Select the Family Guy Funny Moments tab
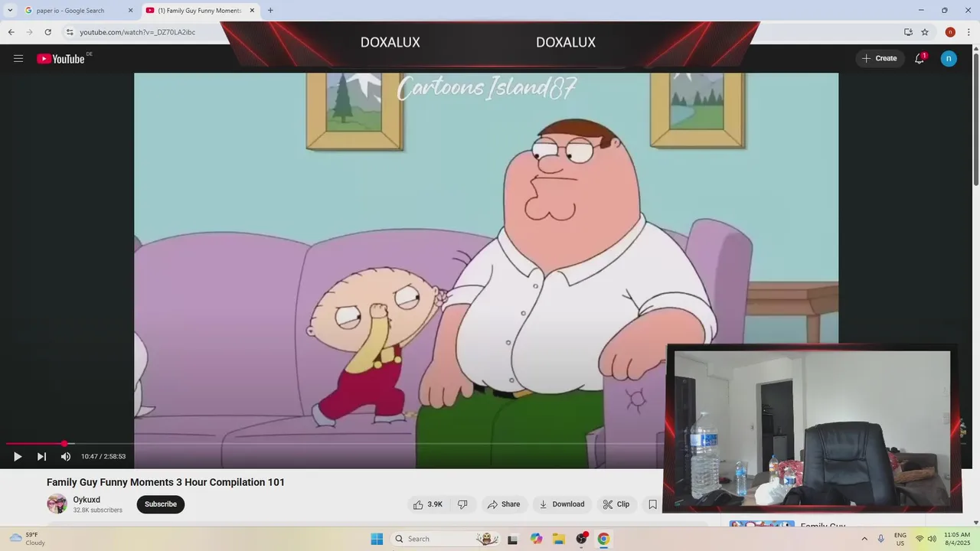Image resolution: width=980 pixels, height=551 pixels. point(200,11)
